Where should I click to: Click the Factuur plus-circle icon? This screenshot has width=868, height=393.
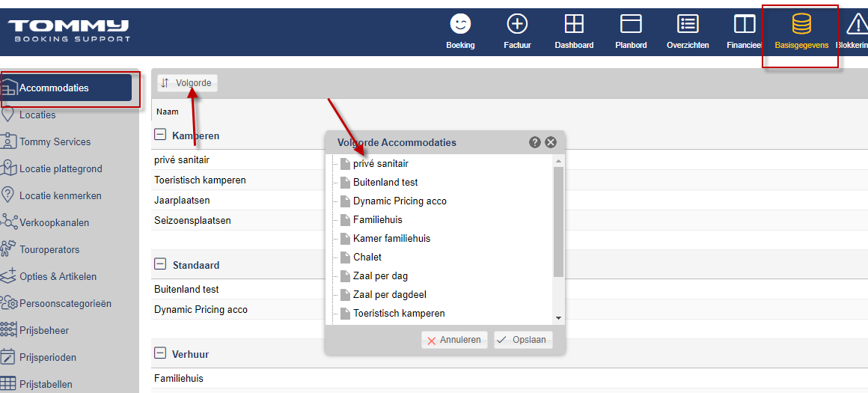[x=517, y=24]
